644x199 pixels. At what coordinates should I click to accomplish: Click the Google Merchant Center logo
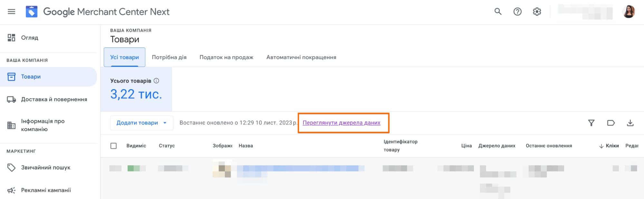[x=32, y=12]
